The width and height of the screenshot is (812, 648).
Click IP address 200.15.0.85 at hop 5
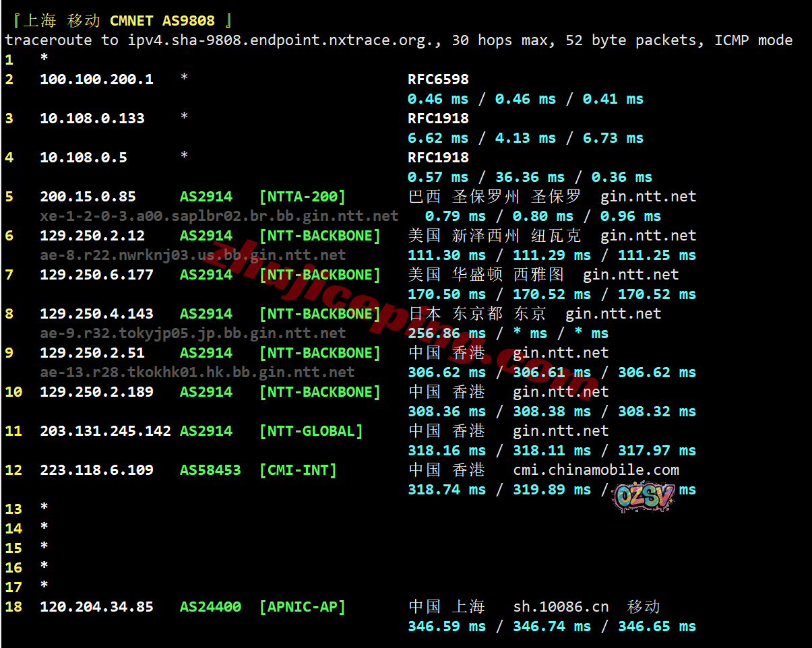[88, 197]
